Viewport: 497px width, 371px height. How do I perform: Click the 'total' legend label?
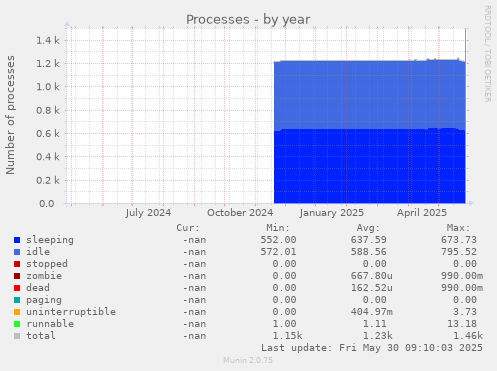pyautogui.click(x=41, y=336)
